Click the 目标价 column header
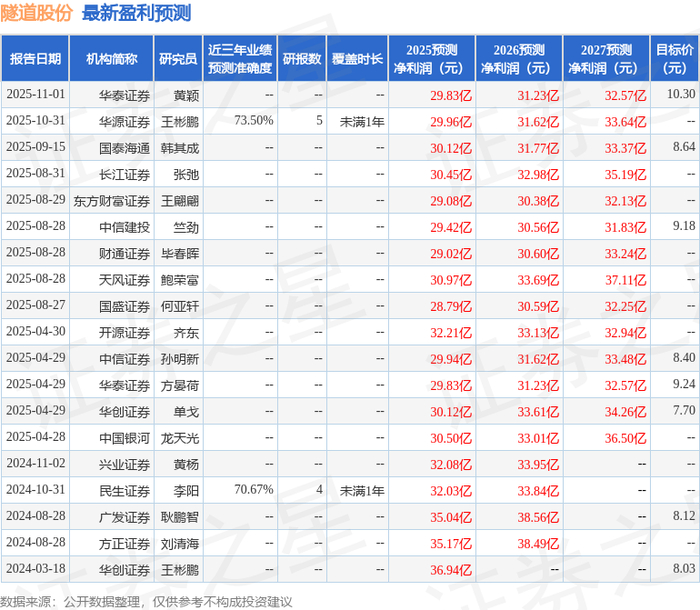This screenshot has width=700, height=610. pos(675,58)
